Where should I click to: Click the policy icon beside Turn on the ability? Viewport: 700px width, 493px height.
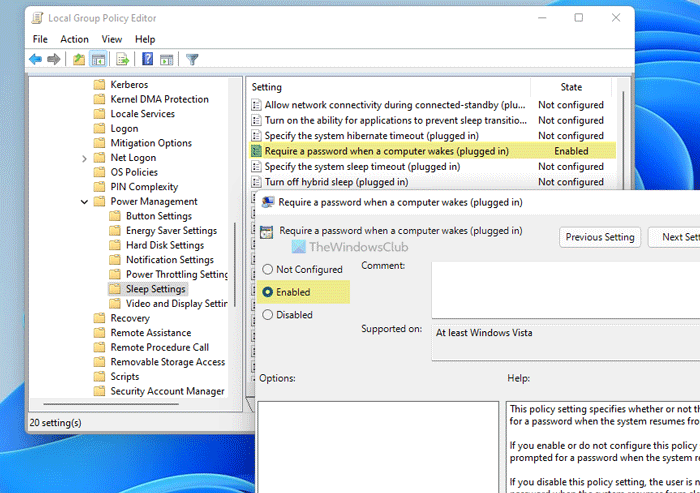(x=256, y=121)
